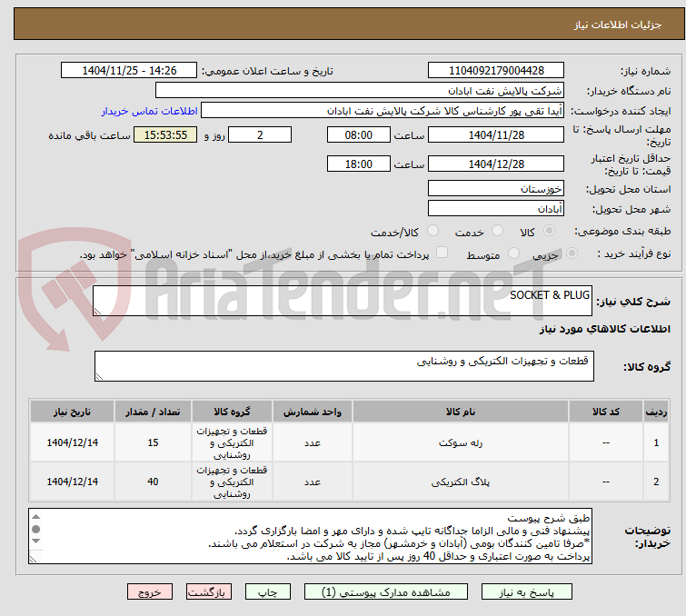
Task: Click the خروج exit button
Action: click(150, 592)
